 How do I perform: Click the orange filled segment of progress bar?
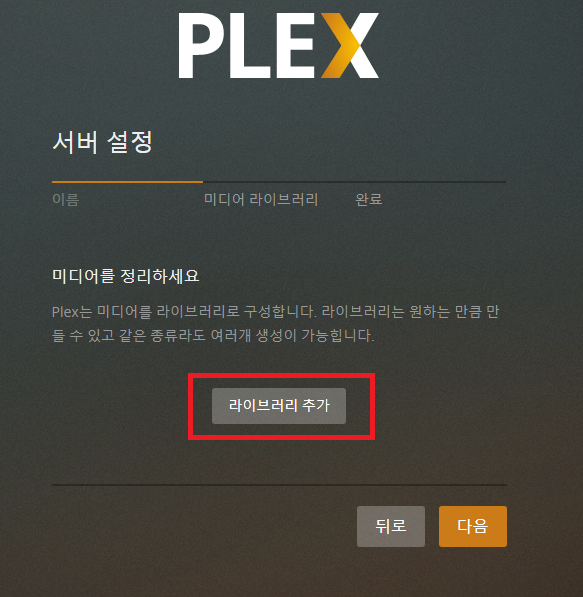pyautogui.click(x=127, y=182)
